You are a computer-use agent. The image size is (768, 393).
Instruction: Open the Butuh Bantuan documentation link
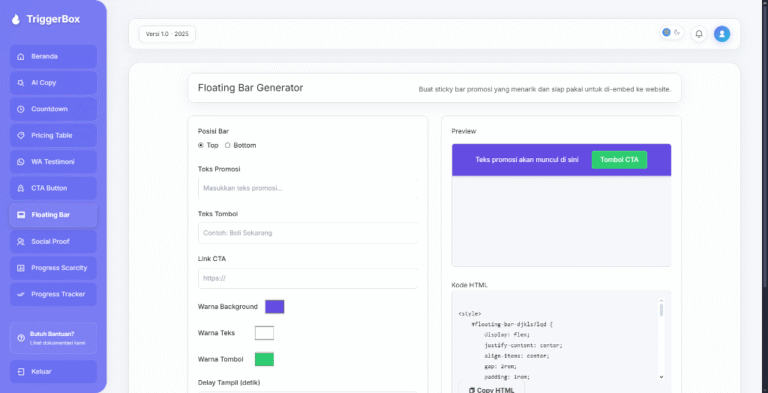(x=53, y=338)
